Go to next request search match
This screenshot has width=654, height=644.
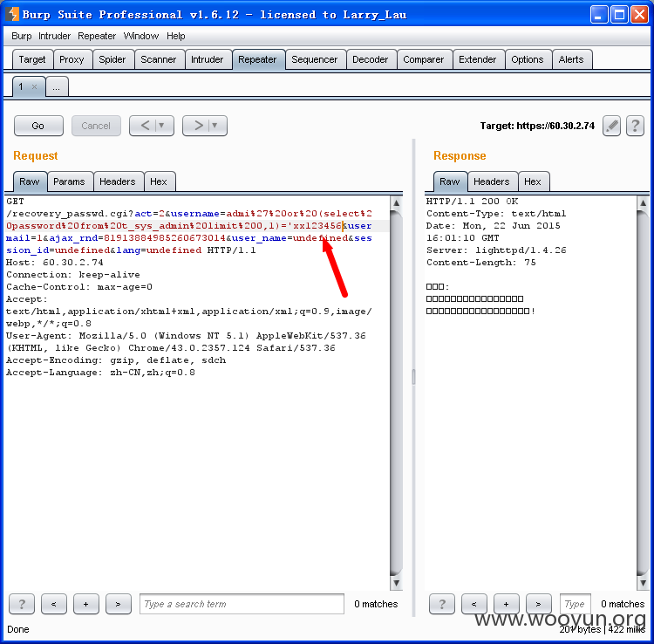pyautogui.click(x=119, y=604)
